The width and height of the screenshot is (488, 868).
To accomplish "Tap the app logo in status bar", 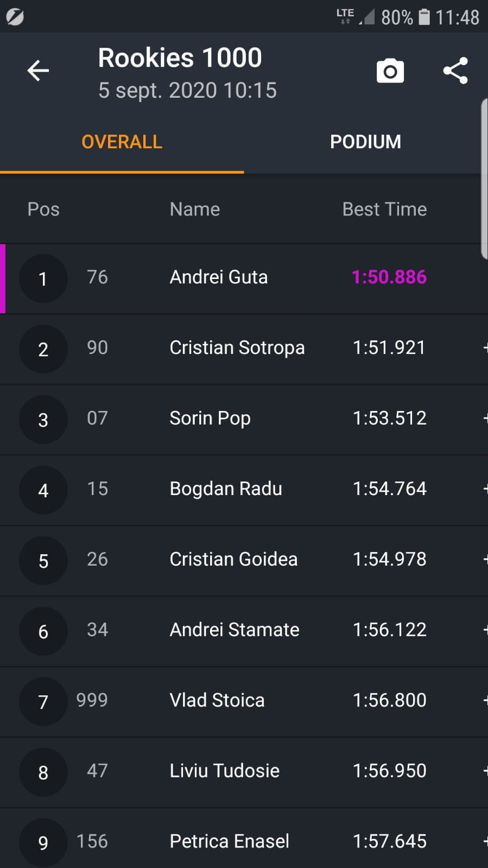I will click(15, 17).
